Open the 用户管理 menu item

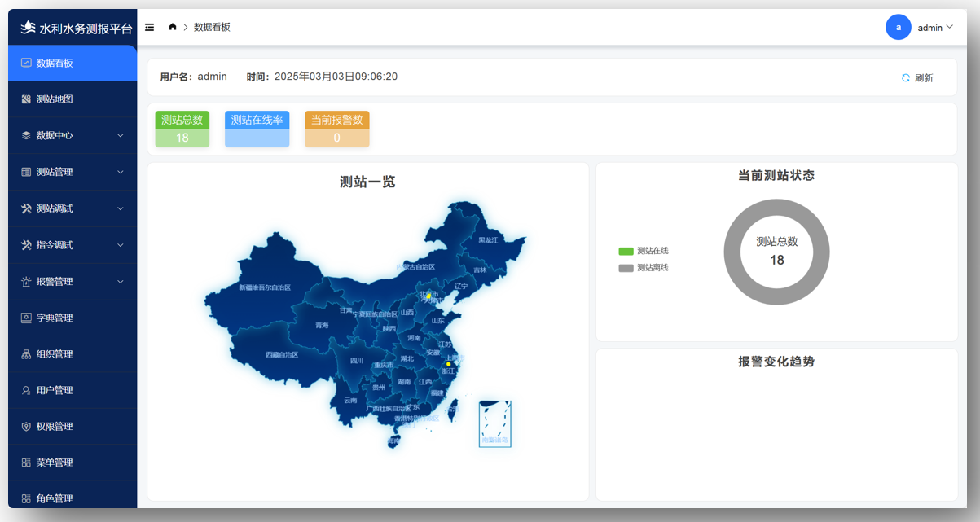click(73, 390)
